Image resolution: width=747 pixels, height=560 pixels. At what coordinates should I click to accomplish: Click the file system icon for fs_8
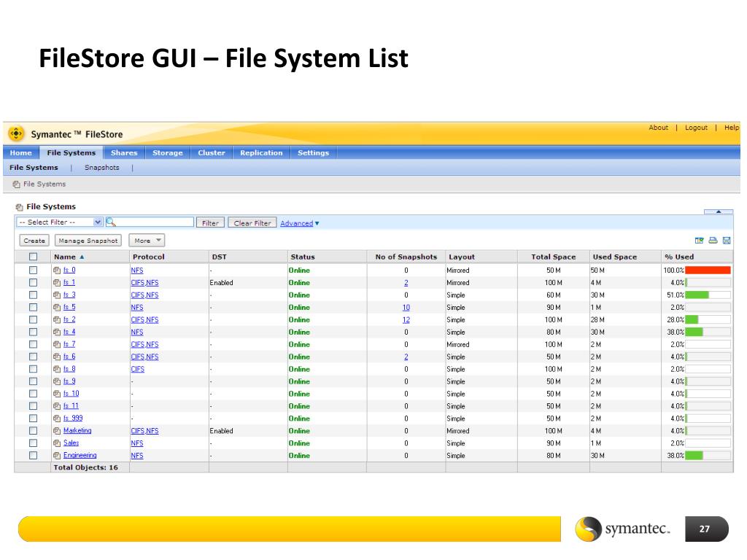(57, 370)
